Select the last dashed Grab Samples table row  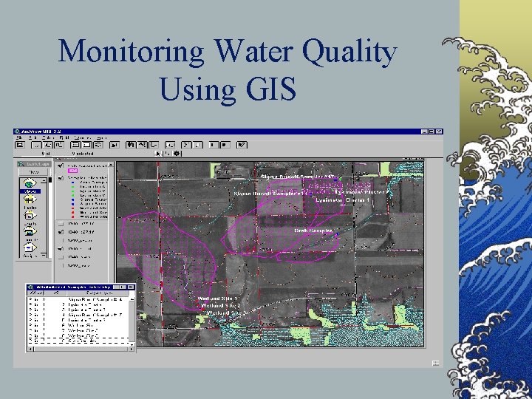click(78, 341)
